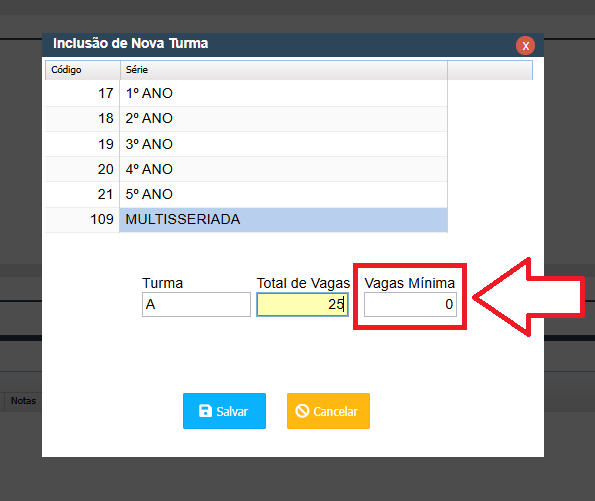Screen dimensions: 595x501
Task: Select the 2º ANO row
Action: point(246,119)
